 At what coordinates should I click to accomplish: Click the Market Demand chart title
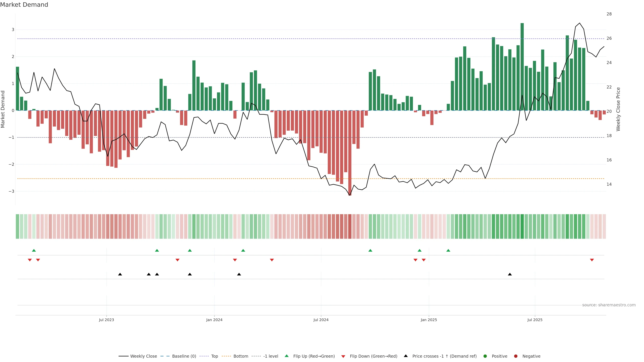pyautogui.click(x=24, y=5)
